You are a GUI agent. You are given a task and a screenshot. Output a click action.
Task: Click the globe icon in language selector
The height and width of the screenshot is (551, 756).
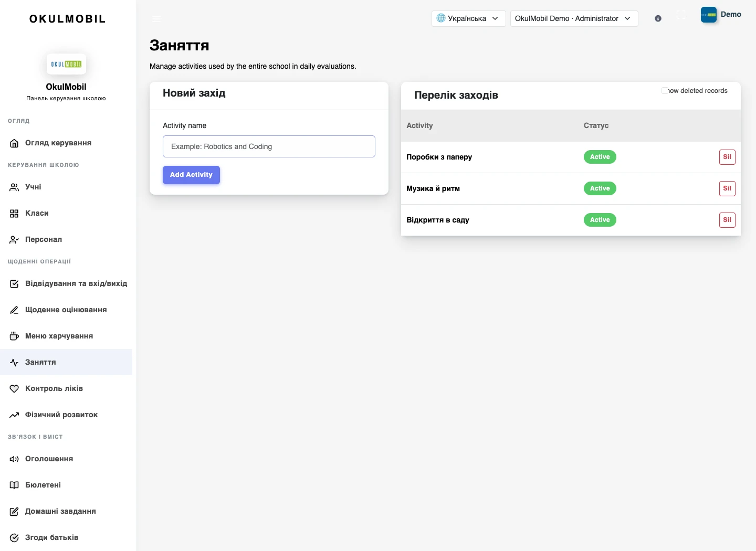[x=441, y=18]
